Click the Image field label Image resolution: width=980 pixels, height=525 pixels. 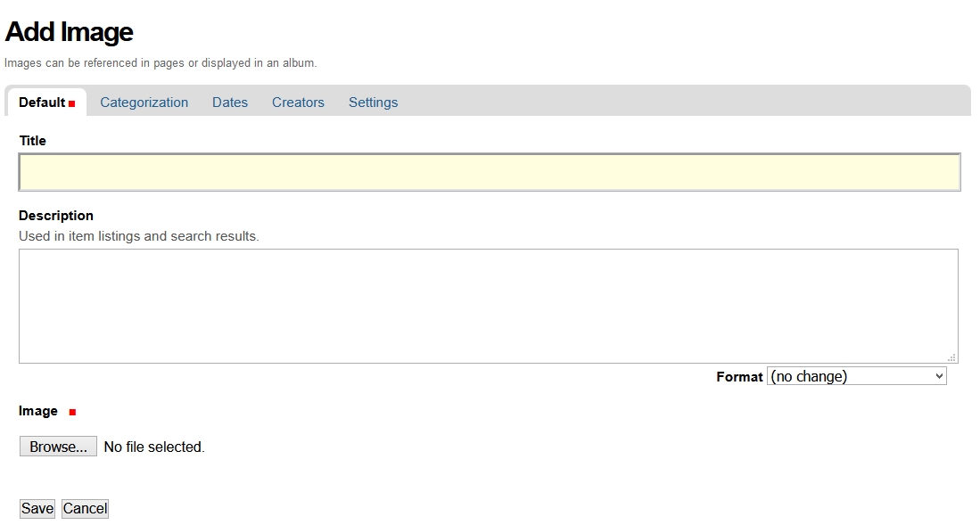click(38, 411)
